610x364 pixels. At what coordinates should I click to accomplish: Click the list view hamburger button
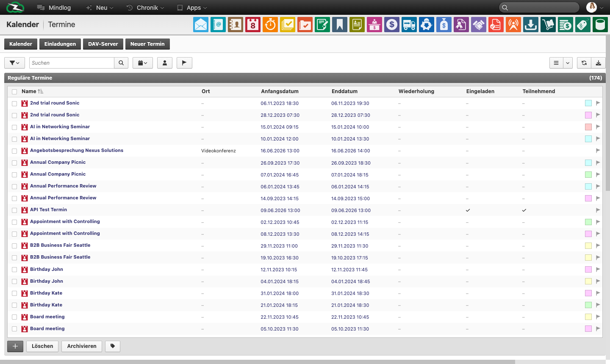[x=556, y=63]
